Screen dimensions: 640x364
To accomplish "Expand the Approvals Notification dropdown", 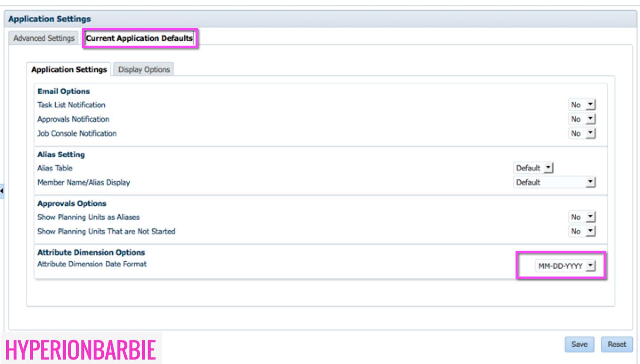I will coord(582,119).
